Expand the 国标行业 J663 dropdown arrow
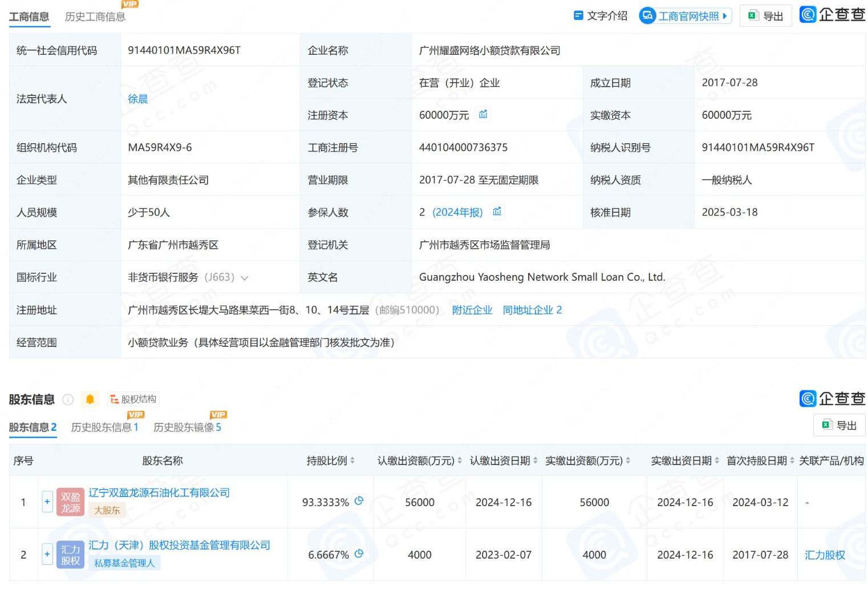The height and width of the screenshot is (590, 868). coord(245,278)
